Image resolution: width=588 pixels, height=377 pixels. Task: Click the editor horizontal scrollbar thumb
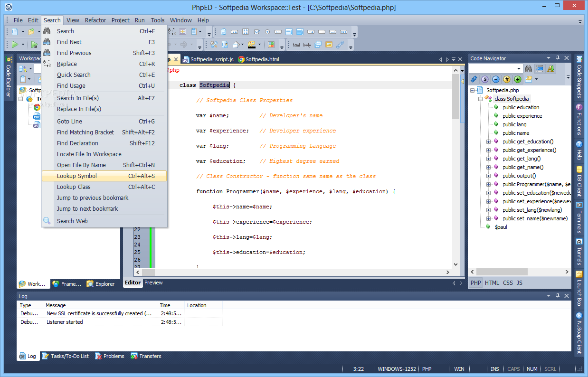[x=148, y=272]
